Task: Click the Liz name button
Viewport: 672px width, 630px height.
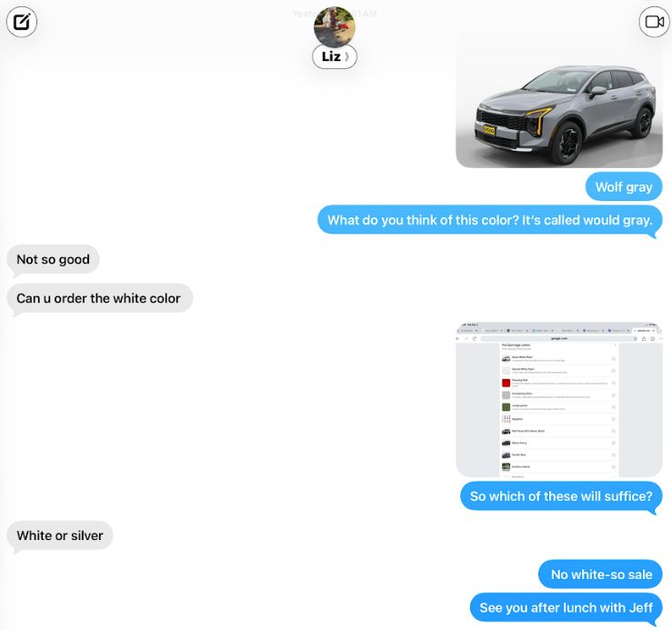Action: [335, 56]
